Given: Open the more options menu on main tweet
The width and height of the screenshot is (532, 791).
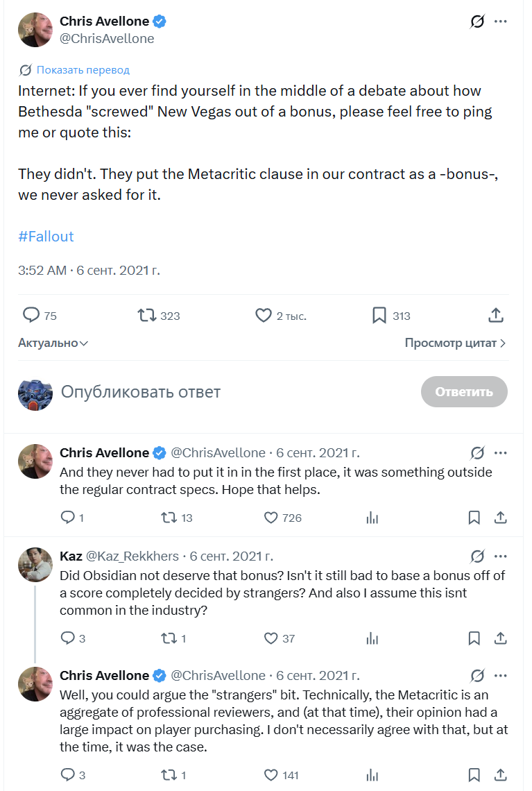Looking at the screenshot, I should coord(501,22).
